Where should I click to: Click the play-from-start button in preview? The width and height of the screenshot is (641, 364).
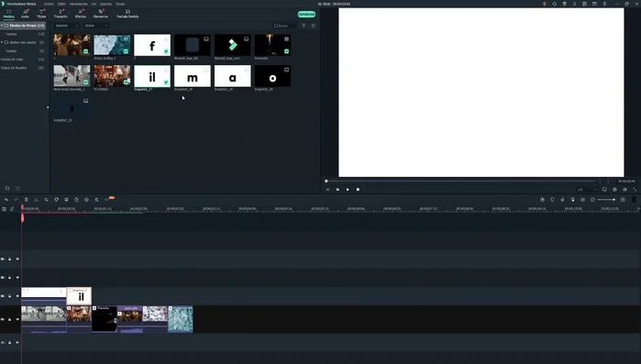pos(337,190)
